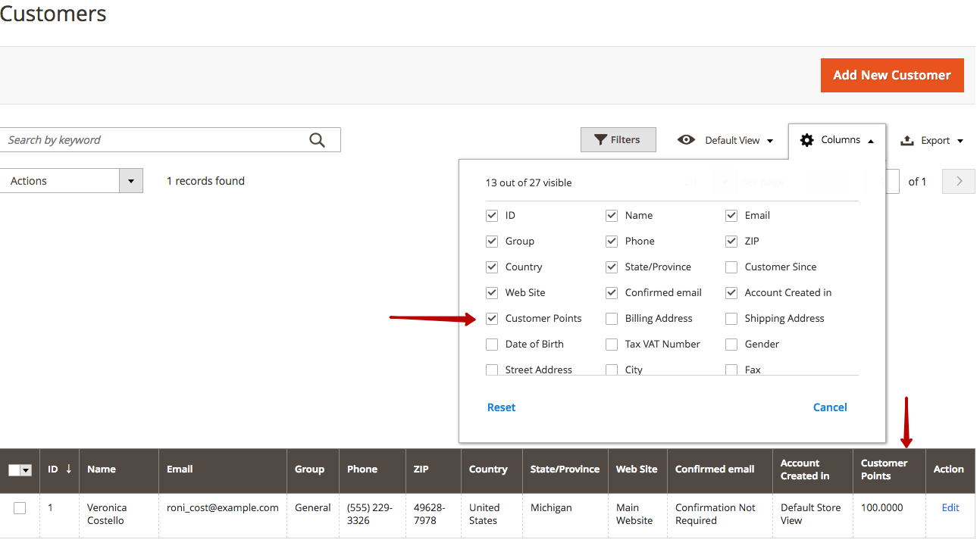Select Veronica Costello's row checkbox
The width and height of the screenshot is (980, 549).
point(20,508)
